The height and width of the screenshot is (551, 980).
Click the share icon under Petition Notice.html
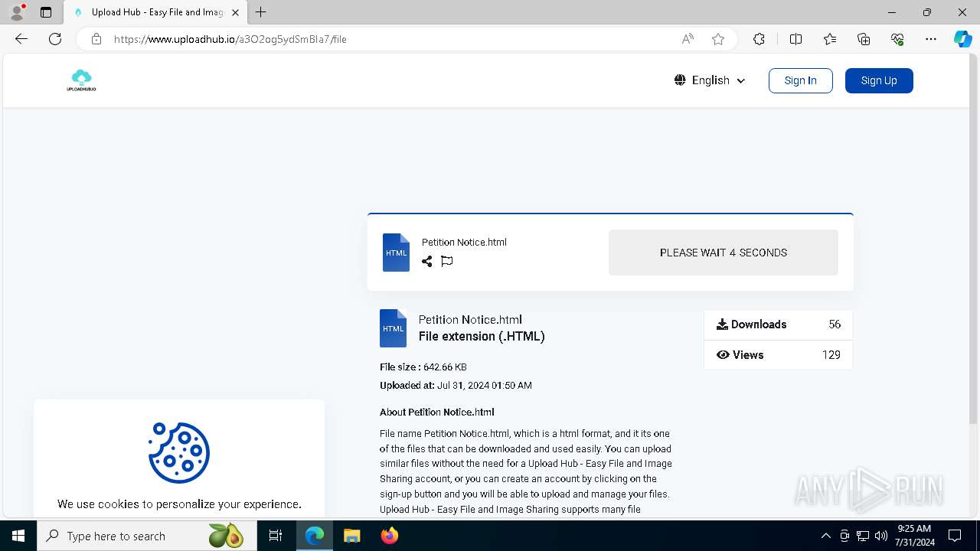[x=426, y=262]
